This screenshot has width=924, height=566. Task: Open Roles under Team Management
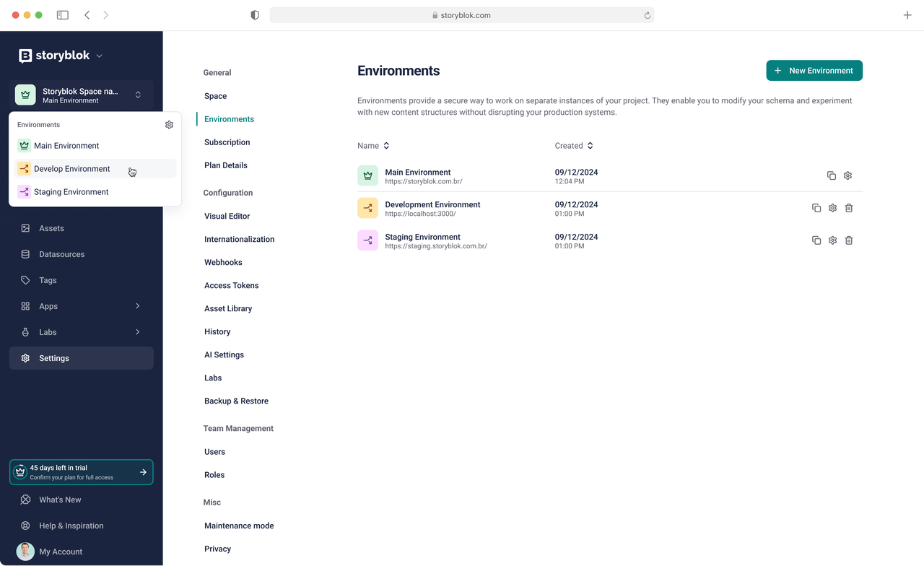[214, 475]
